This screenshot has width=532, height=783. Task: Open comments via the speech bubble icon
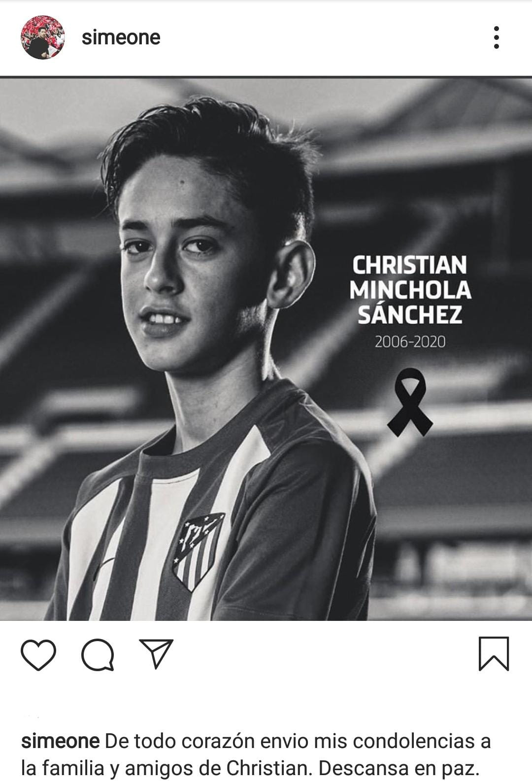[98, 655]
